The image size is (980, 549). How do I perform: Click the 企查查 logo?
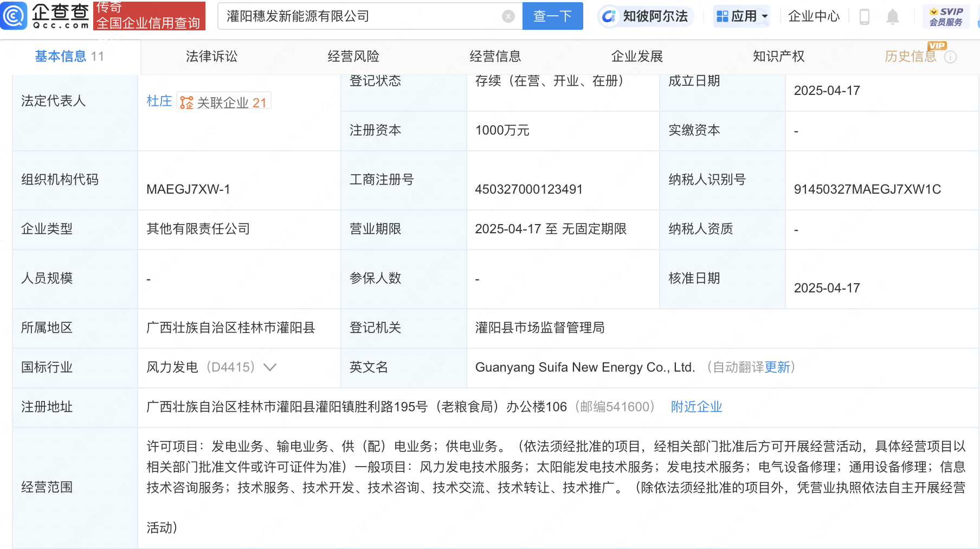tap(46, 16)
